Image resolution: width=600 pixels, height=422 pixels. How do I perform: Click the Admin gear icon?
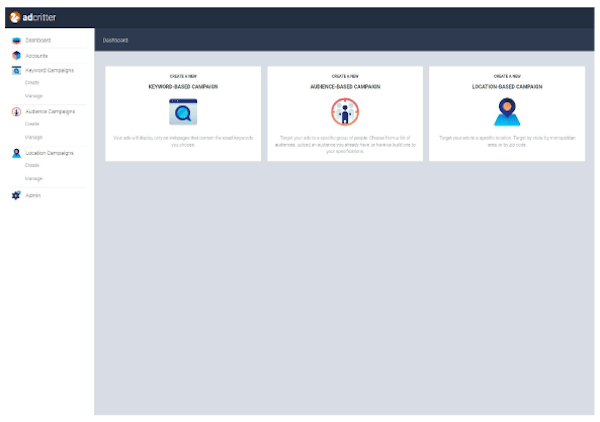[x=16, y=195]
